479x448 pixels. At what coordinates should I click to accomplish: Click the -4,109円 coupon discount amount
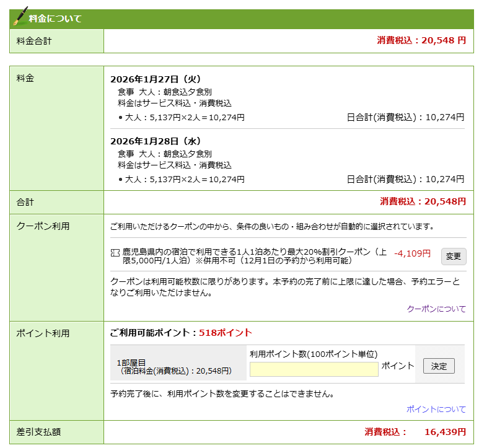(412, 253)
